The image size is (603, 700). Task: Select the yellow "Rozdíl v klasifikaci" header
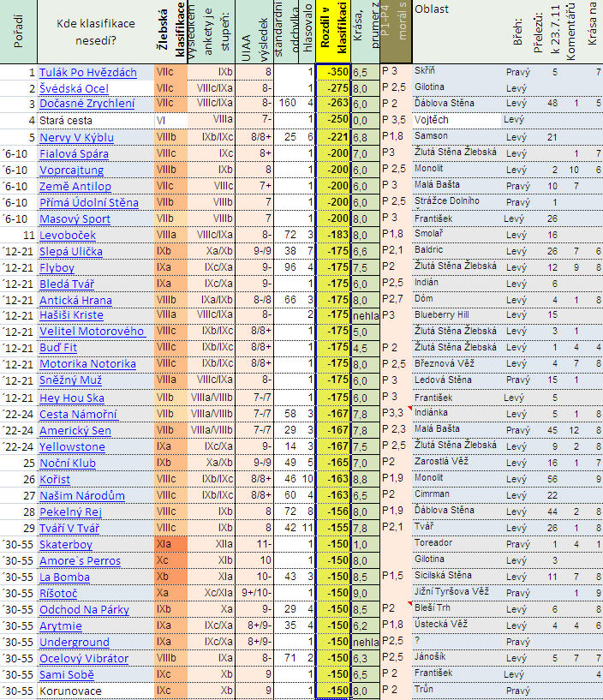(x=332, y=32)
